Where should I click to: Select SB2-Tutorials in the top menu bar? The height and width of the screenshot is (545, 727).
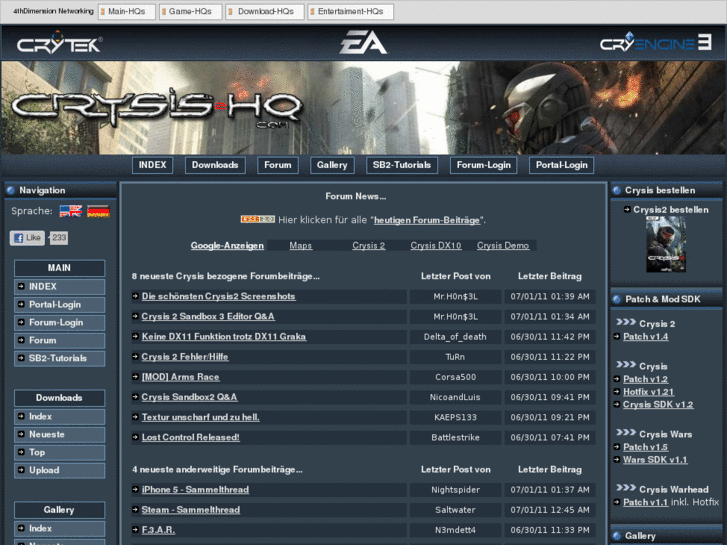pyautogui.click(x=402, y=165)
